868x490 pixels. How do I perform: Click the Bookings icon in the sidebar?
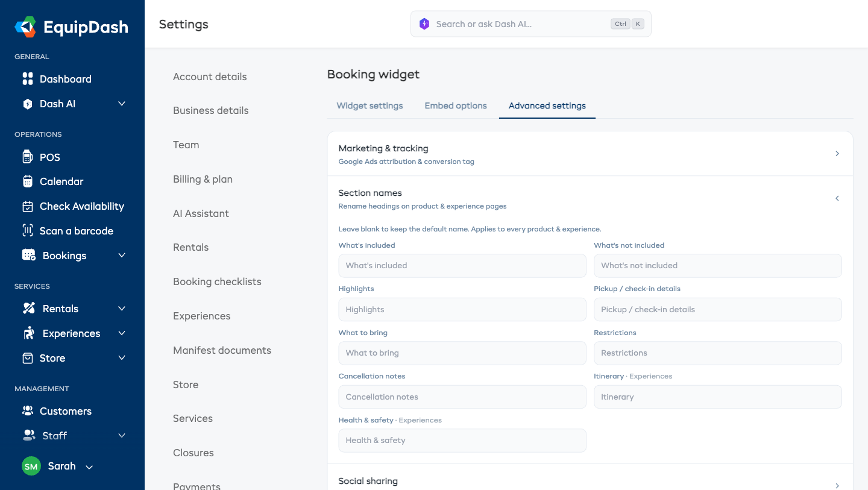28,255
